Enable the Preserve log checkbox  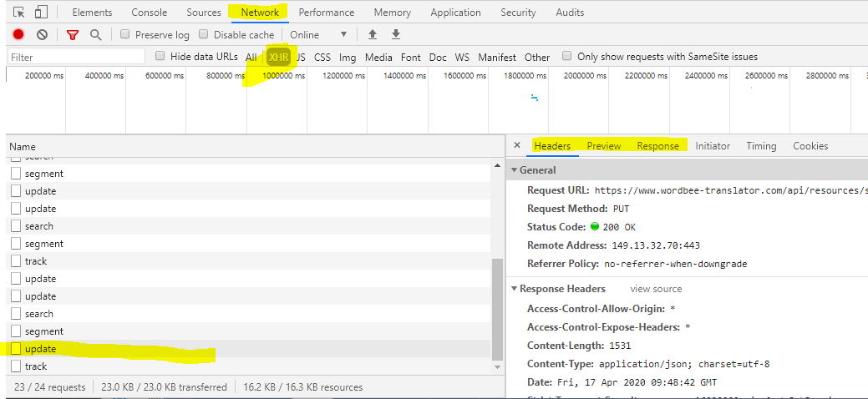coord(125,35)
